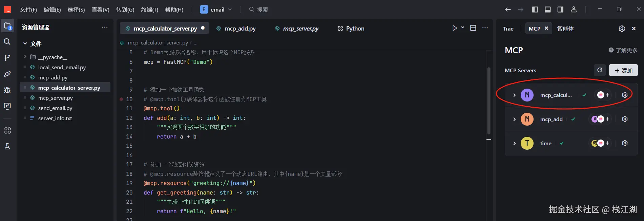Toggle the primary sidebar visibility
This screenshot has height=221, width=644.
(535, 10)
